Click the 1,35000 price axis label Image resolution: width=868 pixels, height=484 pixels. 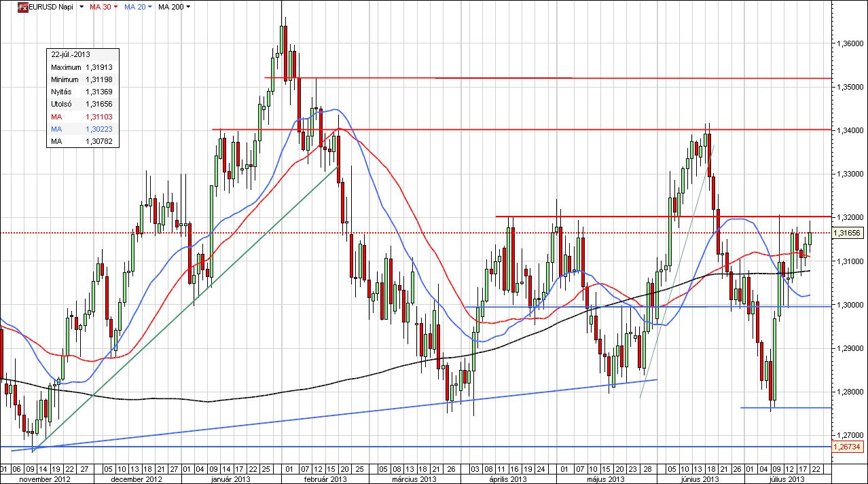click(x=849, y=87)
